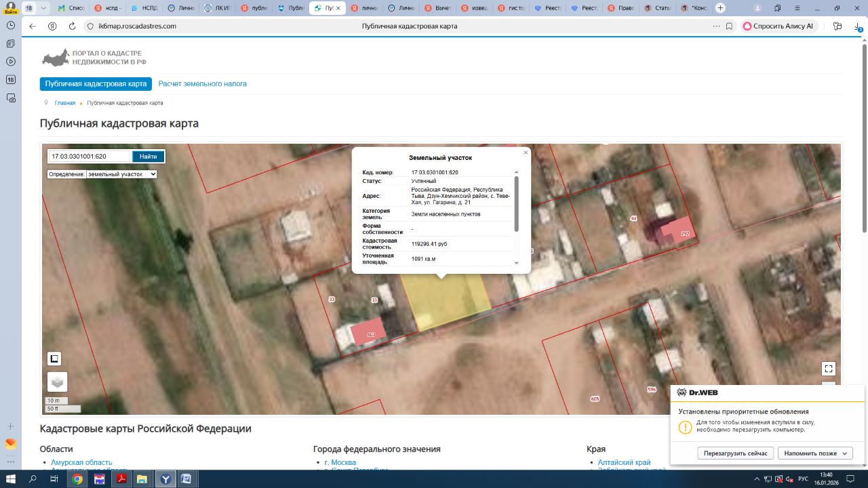The image size is (868, 488).
Task: Open the Амурская область link
Action: click(x=81, y=462)
